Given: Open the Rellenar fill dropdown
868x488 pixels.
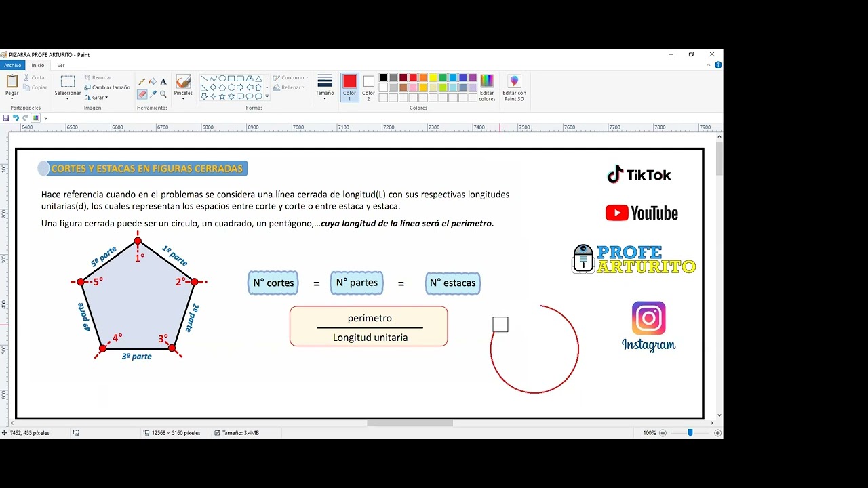Looking at the screenshot, I should click(289, 87).
